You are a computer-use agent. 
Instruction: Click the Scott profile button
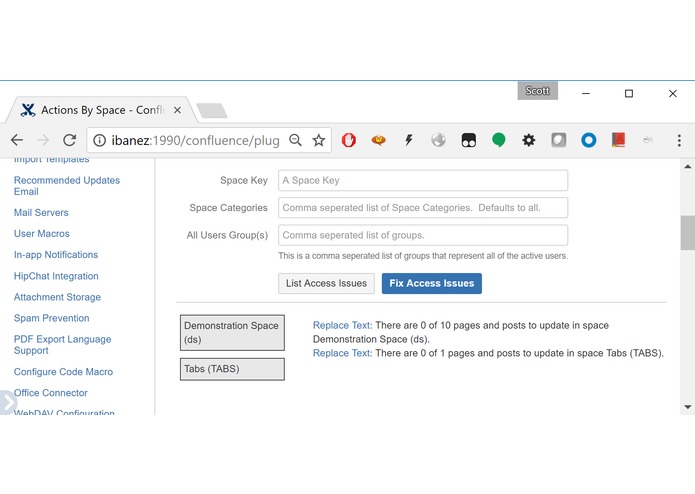point(537,91)
